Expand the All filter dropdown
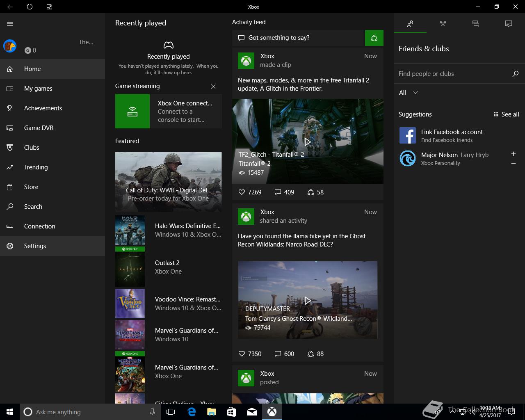The height and width of the screenshot is (420, 525). 409,93
